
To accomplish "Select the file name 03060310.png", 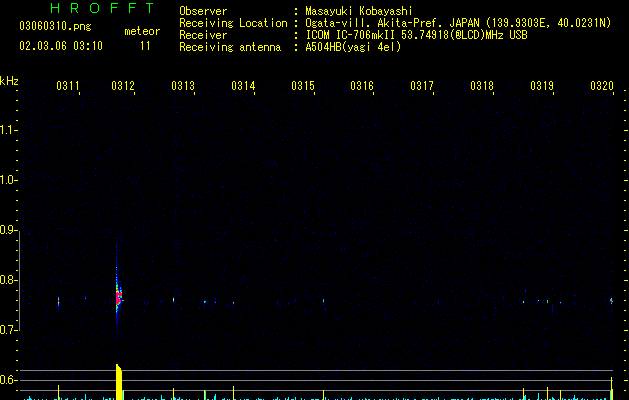I will click(55, 26).
